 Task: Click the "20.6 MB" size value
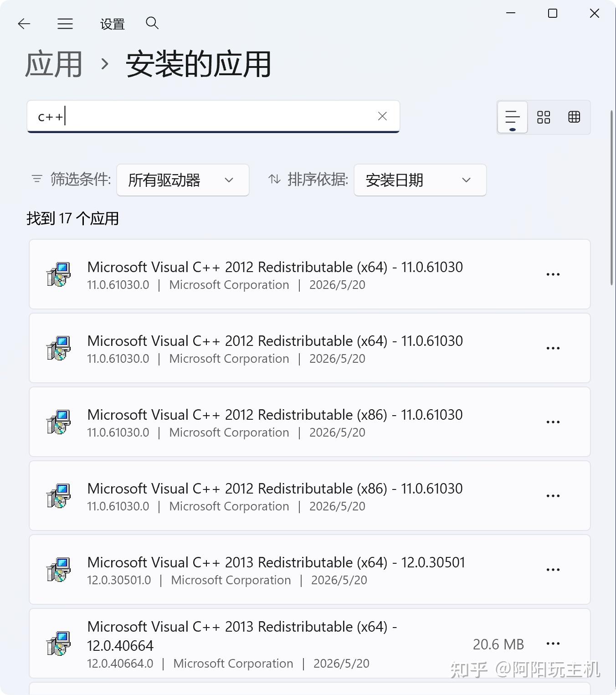coord(498,644)
